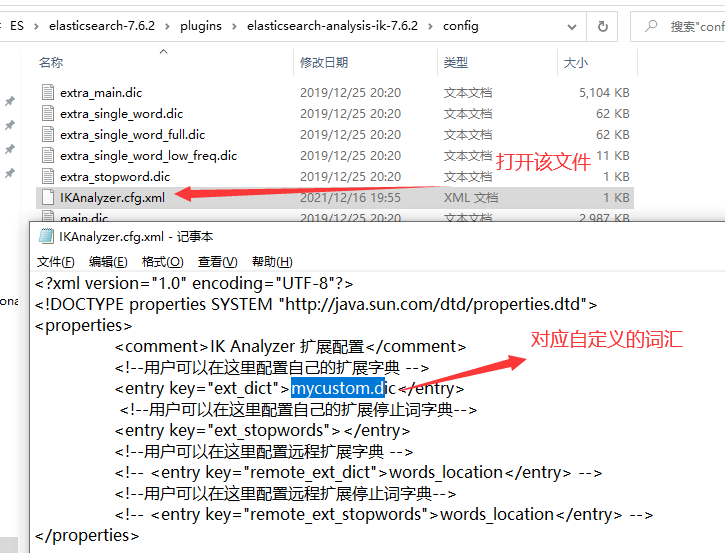Click the extra_stopword.dic file icon

[47, 176]
